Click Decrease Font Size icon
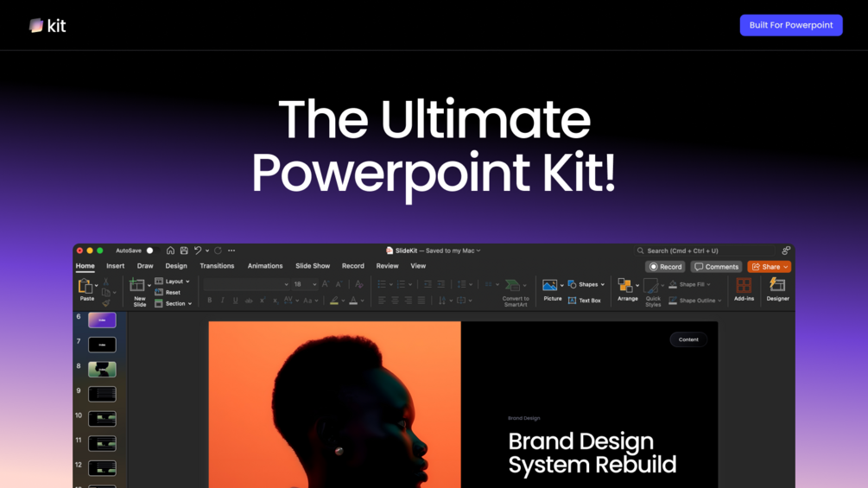 pos(339,284)
